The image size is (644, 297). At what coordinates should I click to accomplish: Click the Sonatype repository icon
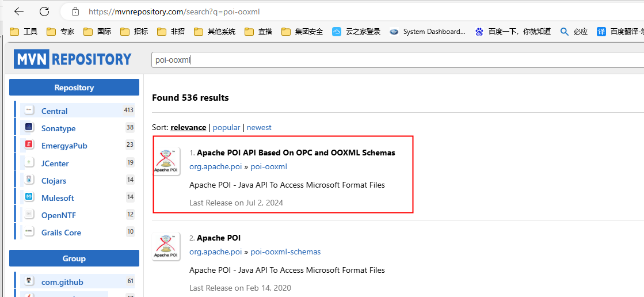[29, 127]
